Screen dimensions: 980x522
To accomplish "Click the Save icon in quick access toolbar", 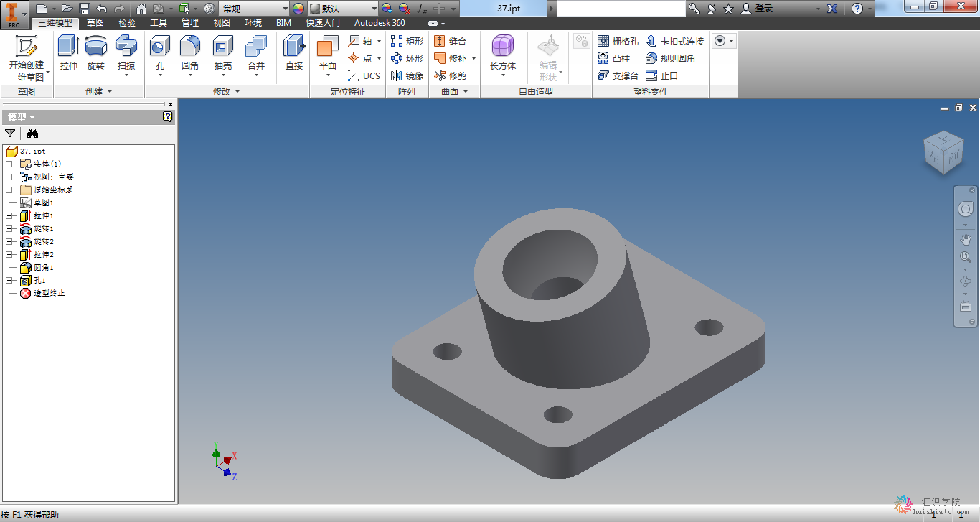I will coord(85,9).
